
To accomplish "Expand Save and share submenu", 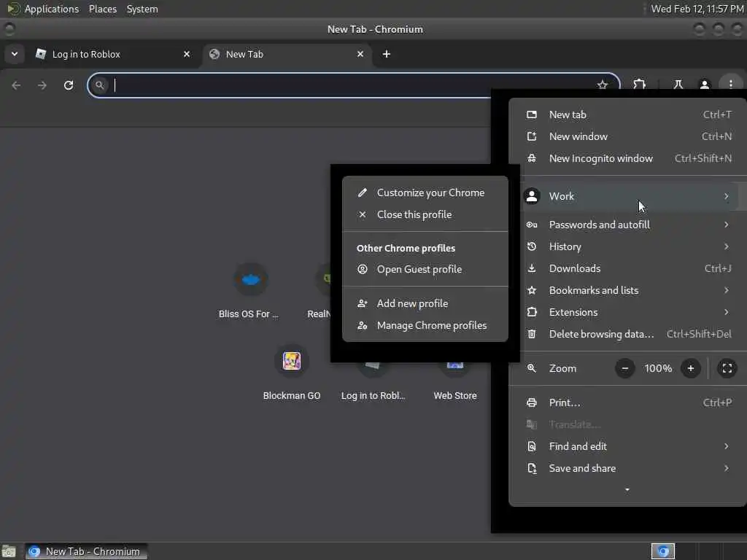I will click(629, 469).
